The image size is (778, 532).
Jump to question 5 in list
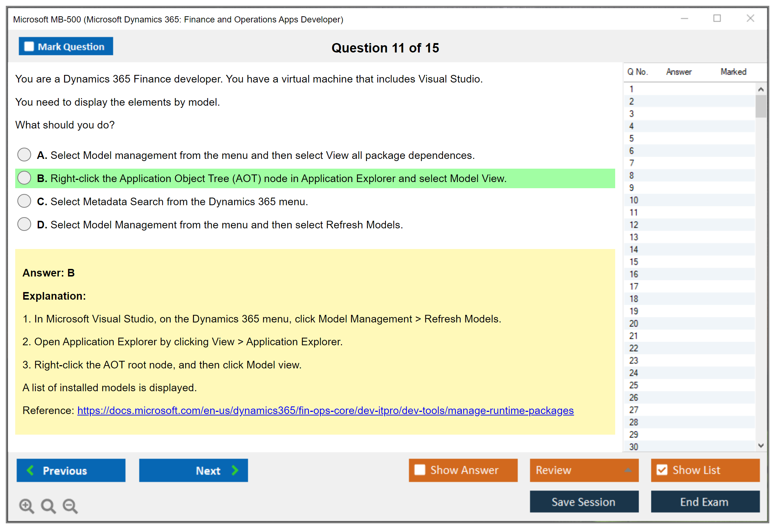tap(631, 138)
